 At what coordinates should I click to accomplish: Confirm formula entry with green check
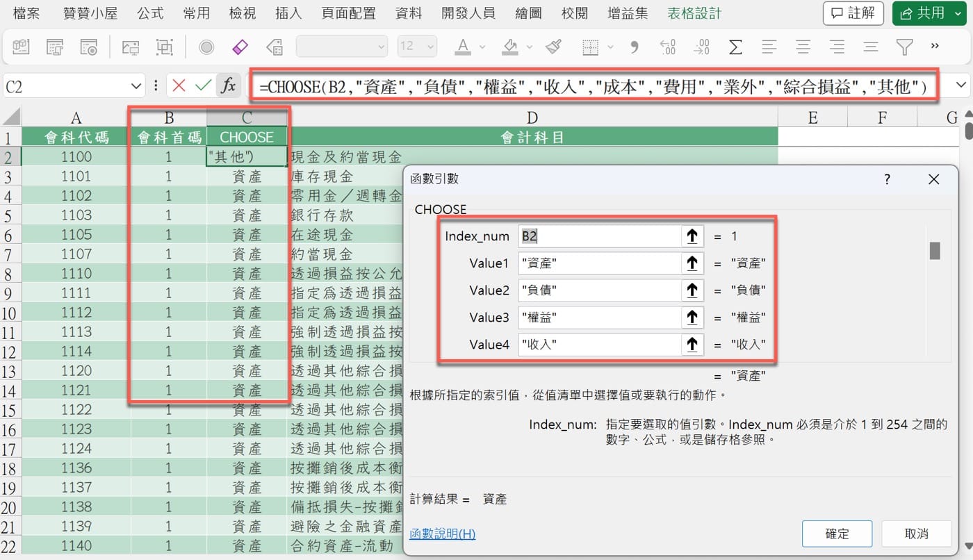203,85
